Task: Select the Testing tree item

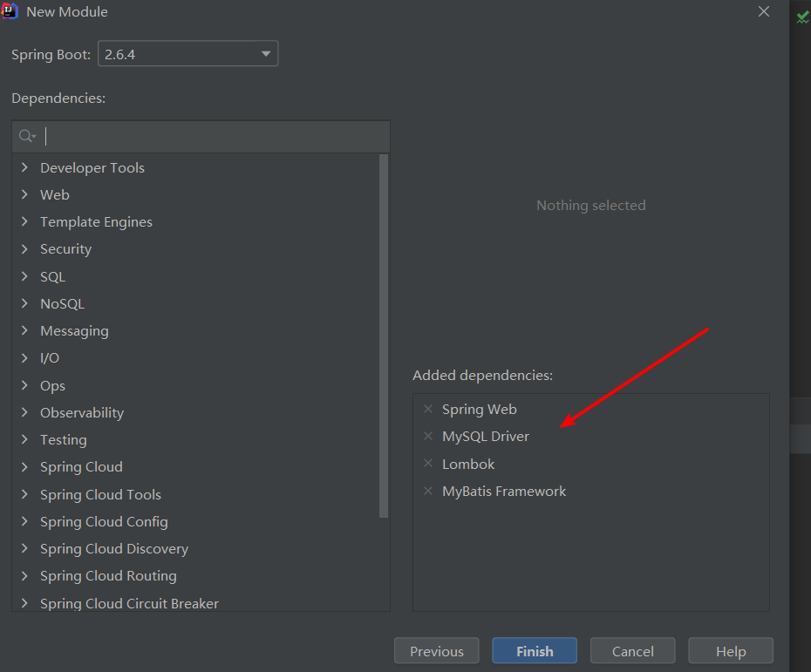Action: pos(64,440)
